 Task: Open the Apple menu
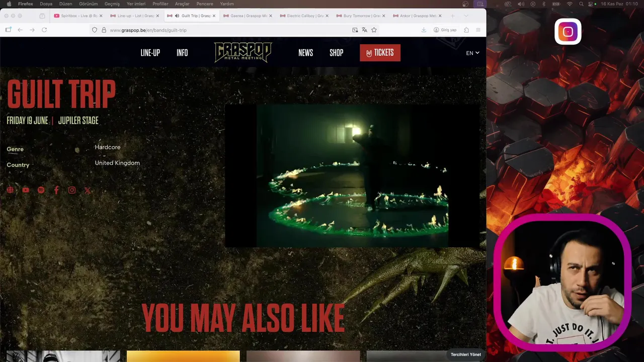9,4
